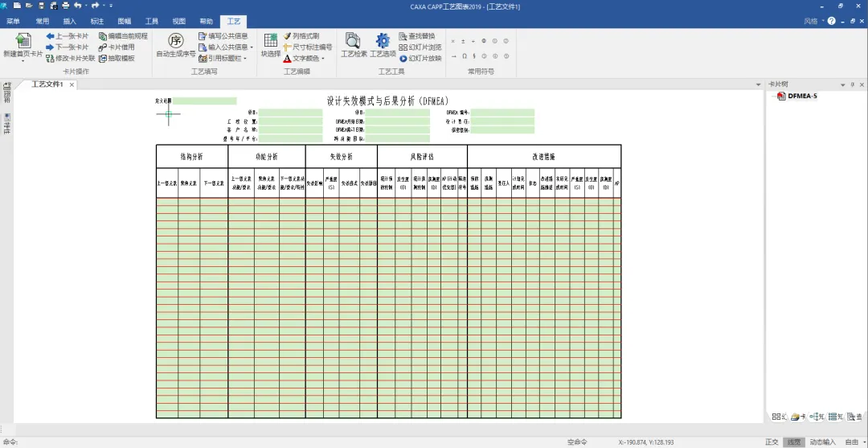
Task: Switch to the 工具 ribbon tab
Action: 152,21
